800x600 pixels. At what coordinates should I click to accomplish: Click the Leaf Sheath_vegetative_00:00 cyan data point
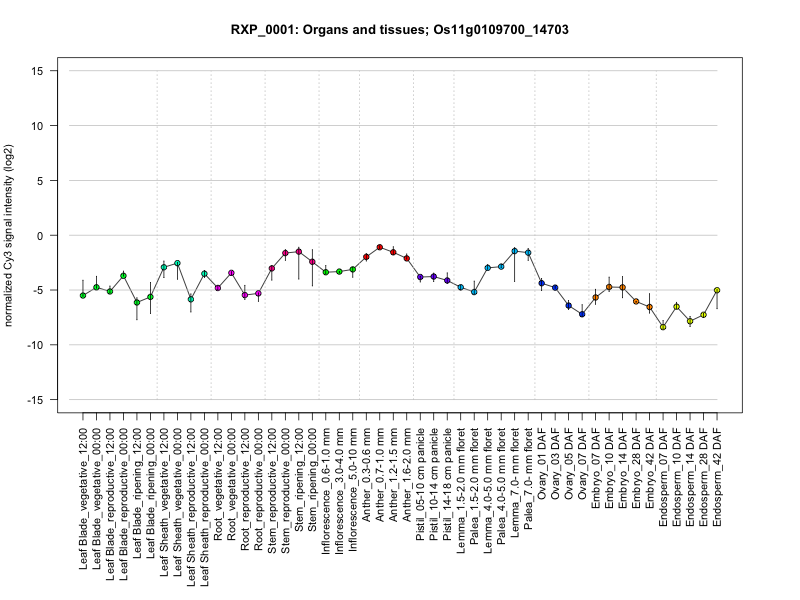177,263
